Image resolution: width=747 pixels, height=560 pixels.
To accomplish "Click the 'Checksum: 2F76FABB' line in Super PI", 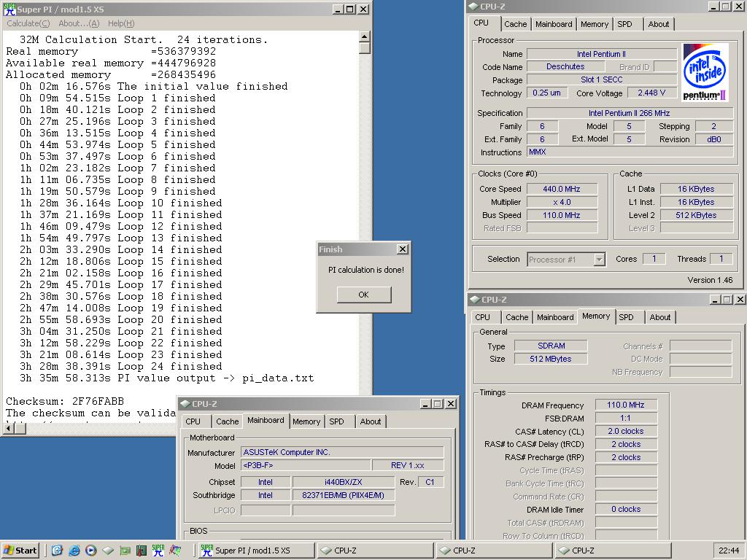I will coord(65,402).
